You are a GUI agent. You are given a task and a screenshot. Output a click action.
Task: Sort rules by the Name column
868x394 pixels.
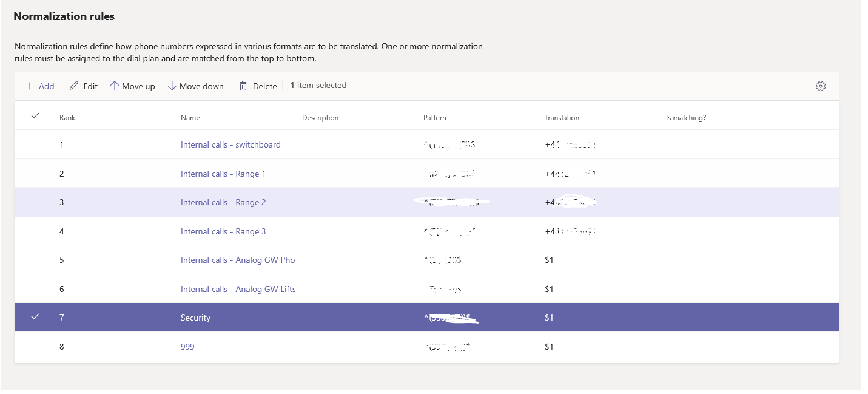[x=190, y=117]
